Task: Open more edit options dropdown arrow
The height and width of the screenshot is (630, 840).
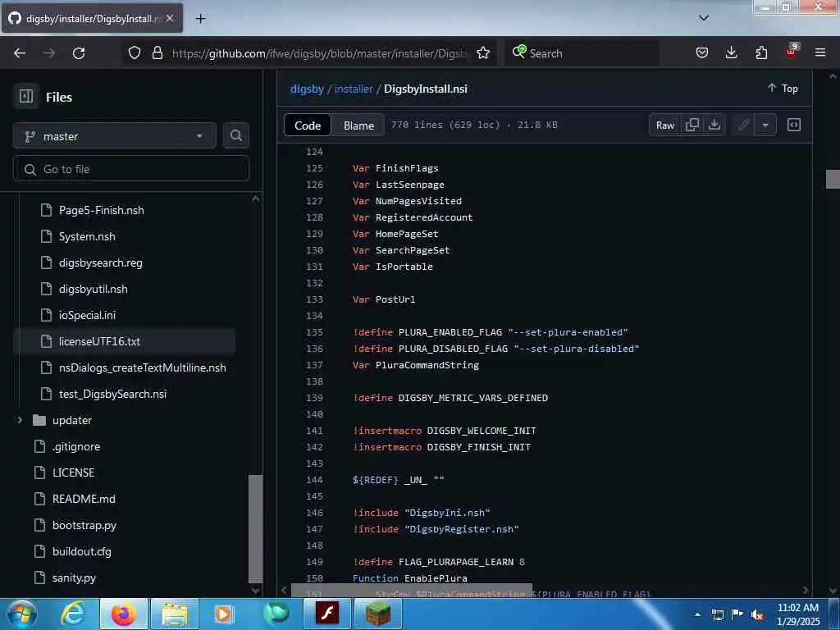Action: click(x=765, y=125)
